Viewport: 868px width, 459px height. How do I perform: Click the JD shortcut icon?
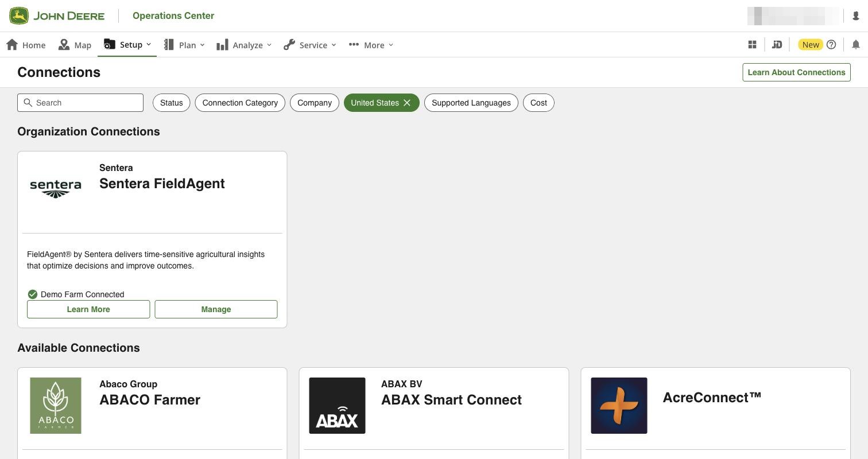(x=777, y=45)
